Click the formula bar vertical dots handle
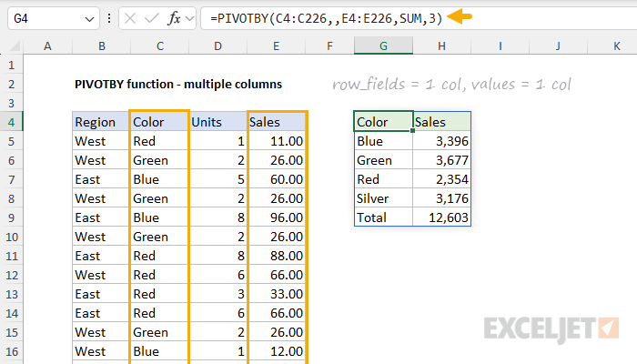Image resolution: width=637 pixels, height=364 pixels. pos(109,18)
